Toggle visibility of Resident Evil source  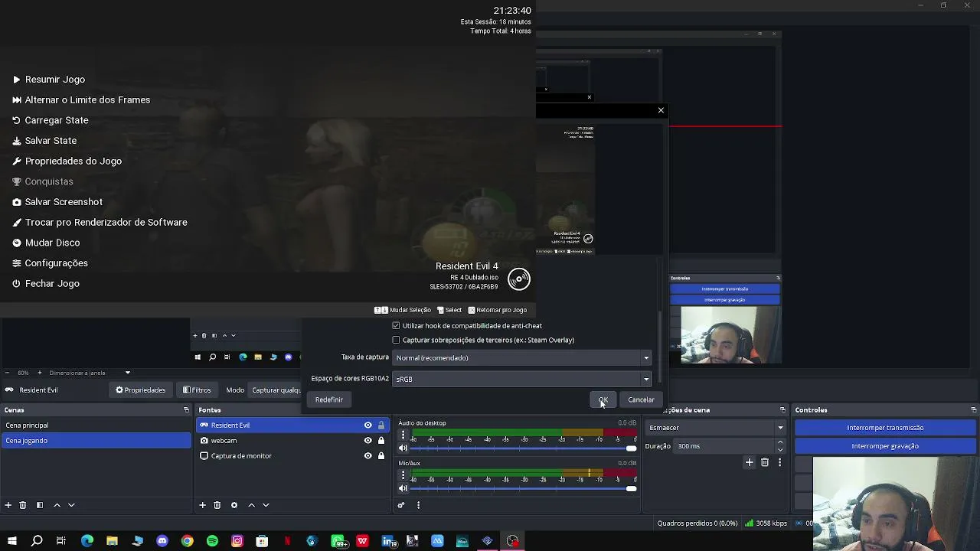coord(367,425)
